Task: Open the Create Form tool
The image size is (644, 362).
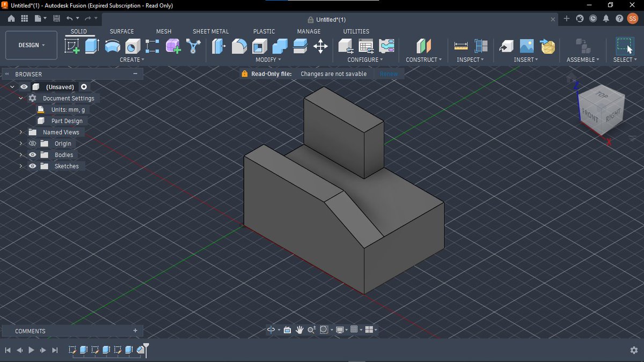Action: (x=173, y=46)
